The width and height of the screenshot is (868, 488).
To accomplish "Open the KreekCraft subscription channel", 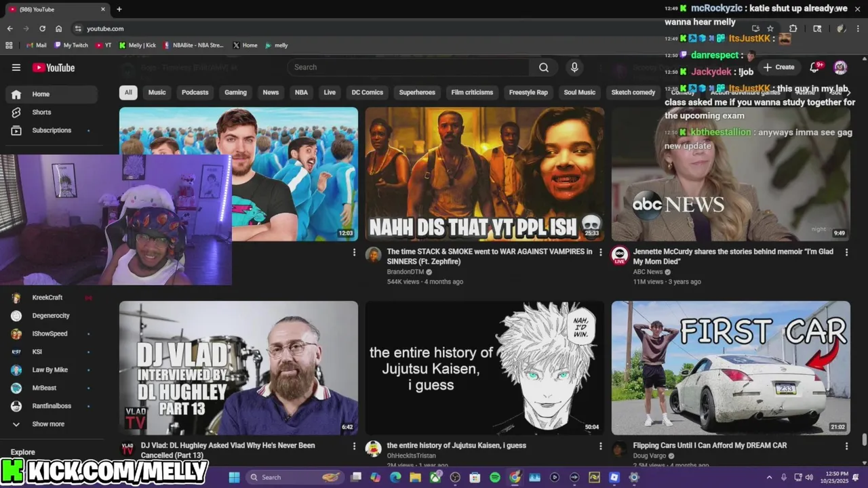I will [x=52, y=298].
